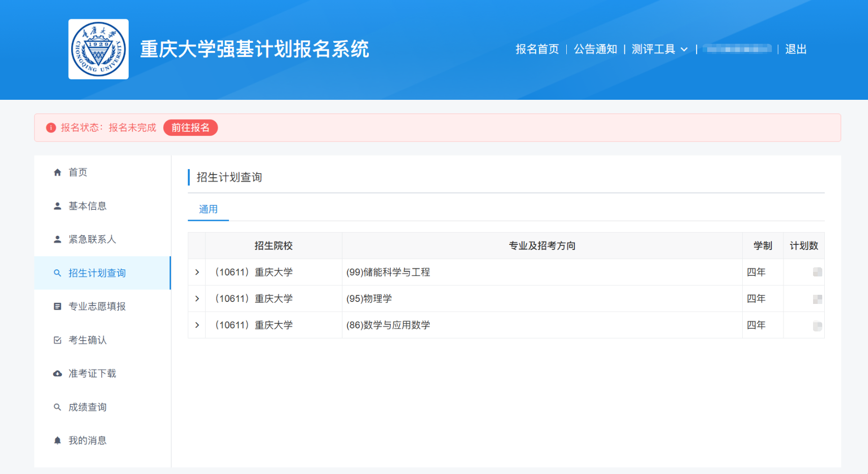Click the plan count cell for 物理学

tap(804, 299)
